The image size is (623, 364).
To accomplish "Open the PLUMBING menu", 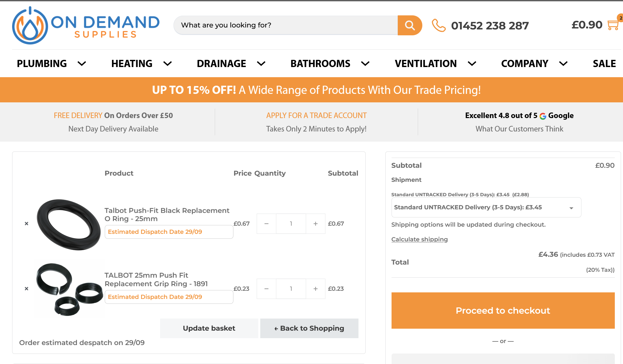I will (x=42, y=63).
